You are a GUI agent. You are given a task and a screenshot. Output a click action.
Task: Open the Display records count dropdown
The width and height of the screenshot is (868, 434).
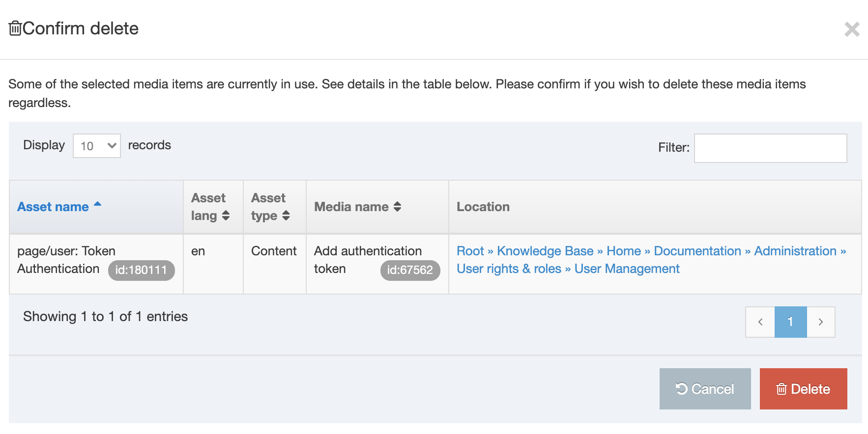click(x=97, y=146)
